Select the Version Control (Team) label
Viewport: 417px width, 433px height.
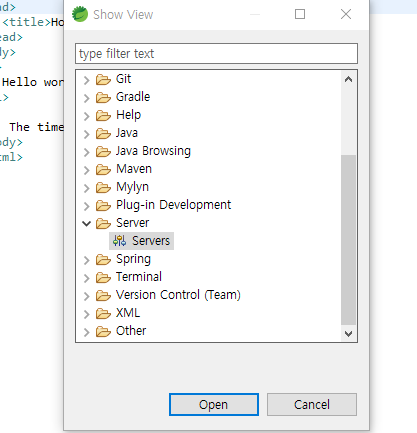pos(178,295)
